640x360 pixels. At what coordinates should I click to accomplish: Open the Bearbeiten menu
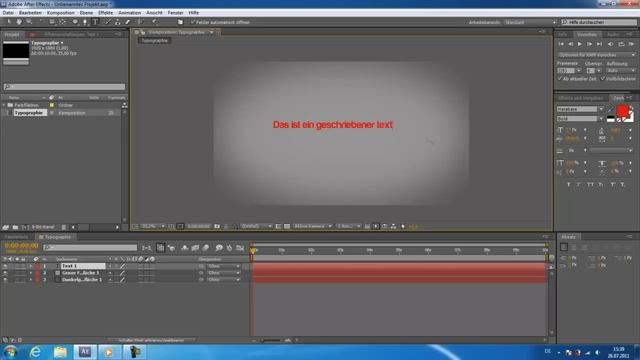tap(30, 13)
